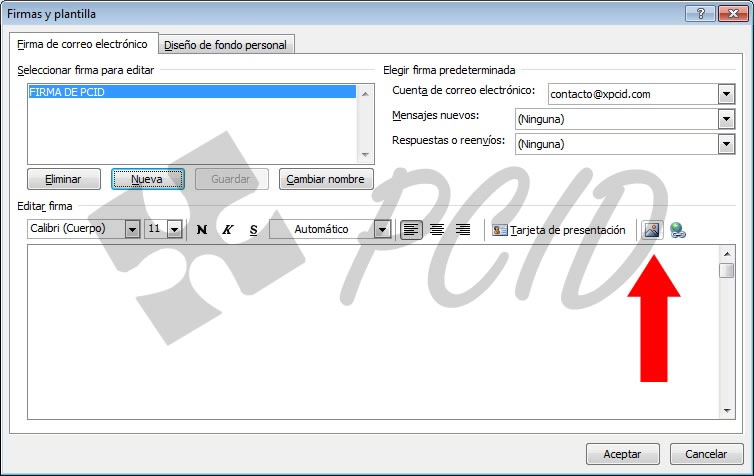The height and width of the screenshot is (476, 754).
Task: Click the insert hyperlink globe icon
Action: coord(678,230)
